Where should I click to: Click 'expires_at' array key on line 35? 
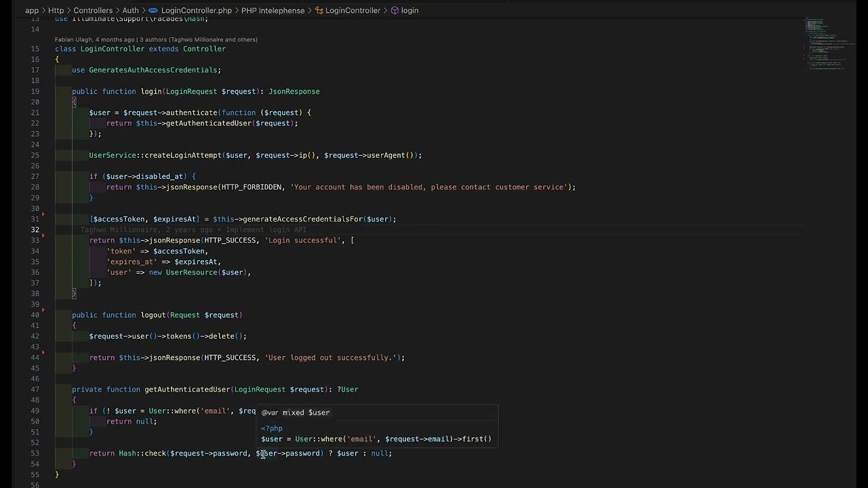(x=132, y=262)
